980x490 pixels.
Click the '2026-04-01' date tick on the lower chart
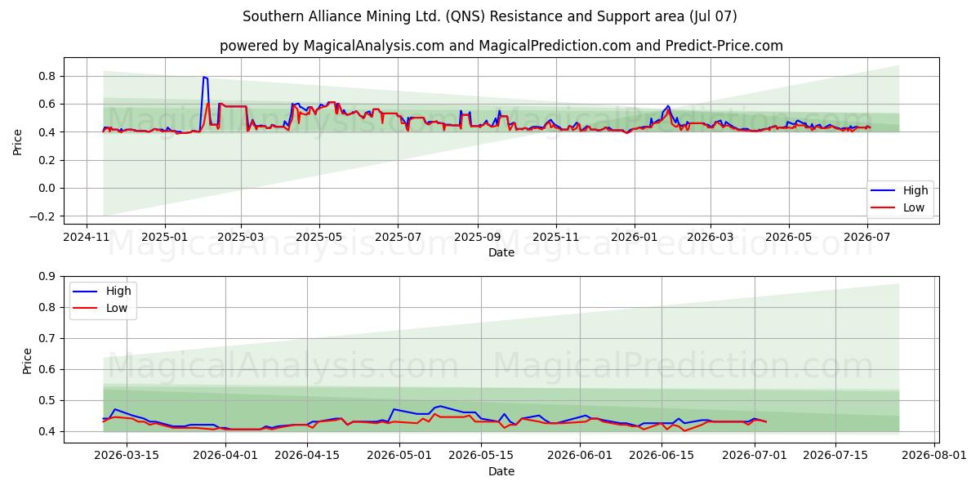[226, 457]
